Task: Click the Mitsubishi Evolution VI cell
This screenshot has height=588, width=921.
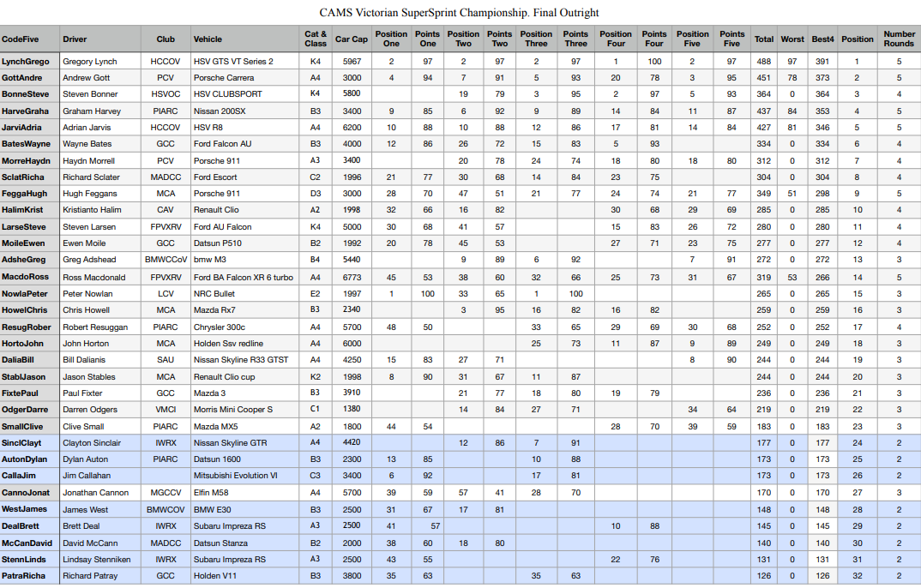Action: 235,476
